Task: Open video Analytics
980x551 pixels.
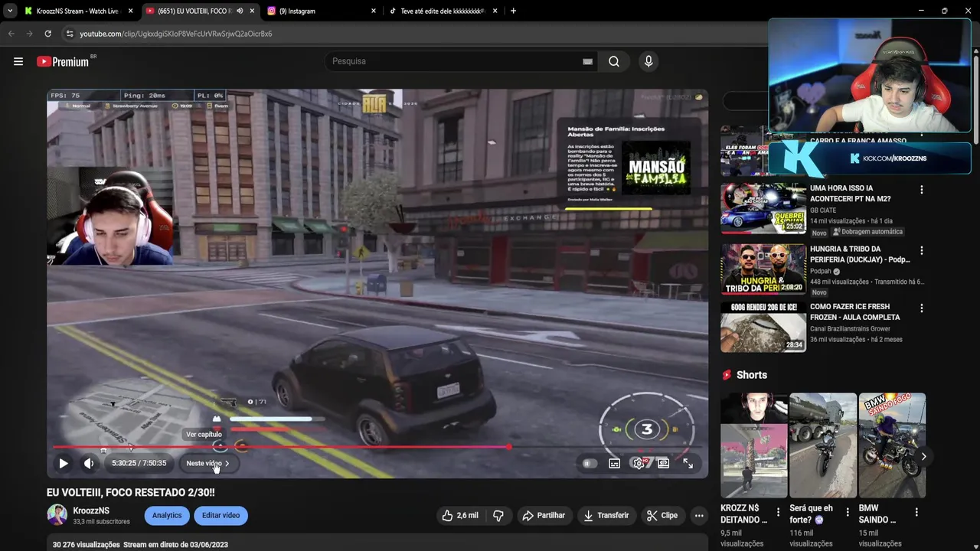Action: click(167, 515)
